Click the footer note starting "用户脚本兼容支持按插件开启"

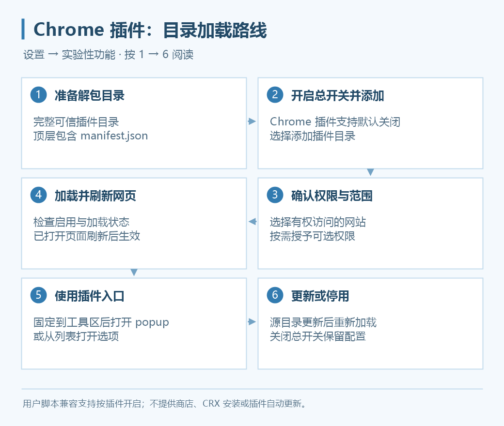[165, 404]
